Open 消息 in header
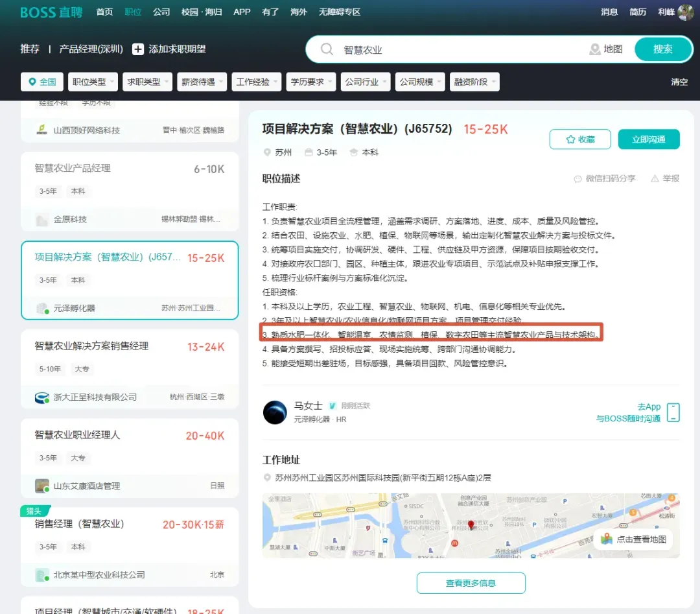 point(609,12)
